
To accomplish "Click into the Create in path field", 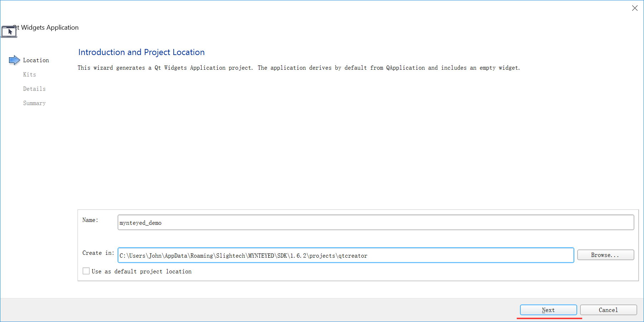I will pyautogui.click(x=346, y=255).
